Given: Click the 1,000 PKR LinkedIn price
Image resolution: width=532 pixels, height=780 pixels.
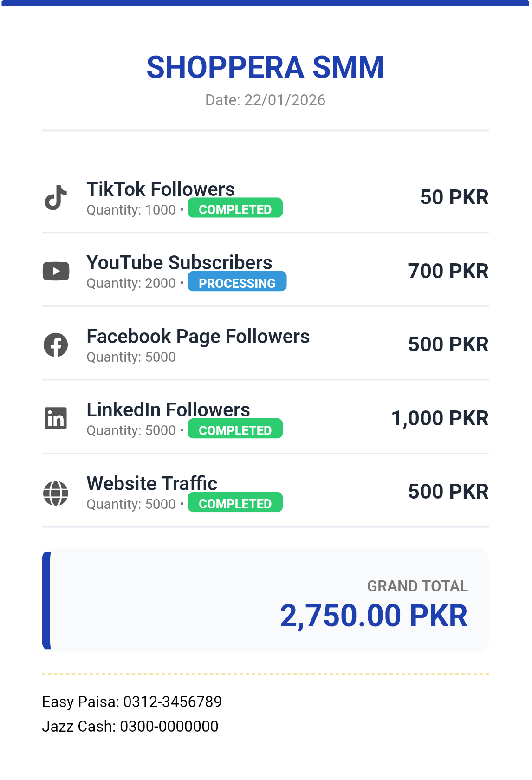Looking at the screenshot, I should click(x=440, y=418).
